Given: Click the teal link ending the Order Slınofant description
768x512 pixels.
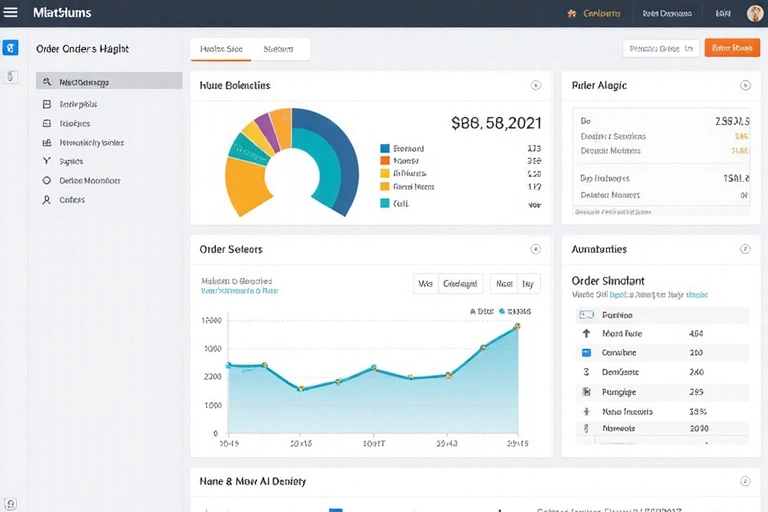Looking at the screenshot, I should (696, 295).
